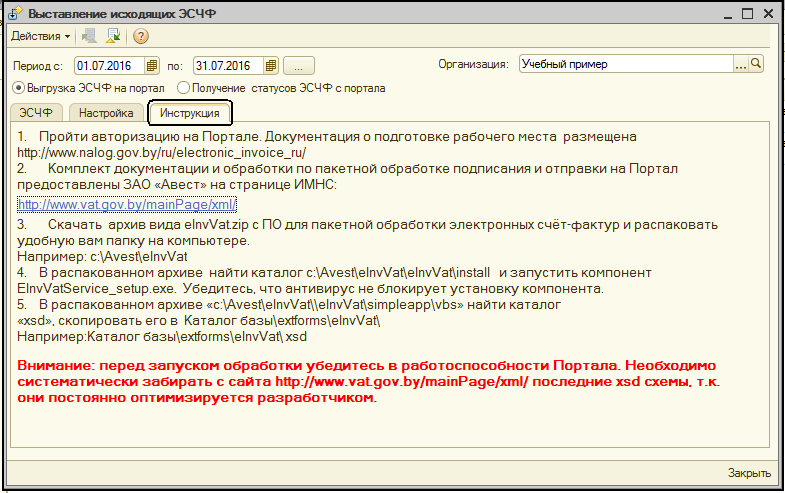The height and width of the screenshot is (493, 785).
Task: Open organization with the magnifier icon
Action: (756, 64)
